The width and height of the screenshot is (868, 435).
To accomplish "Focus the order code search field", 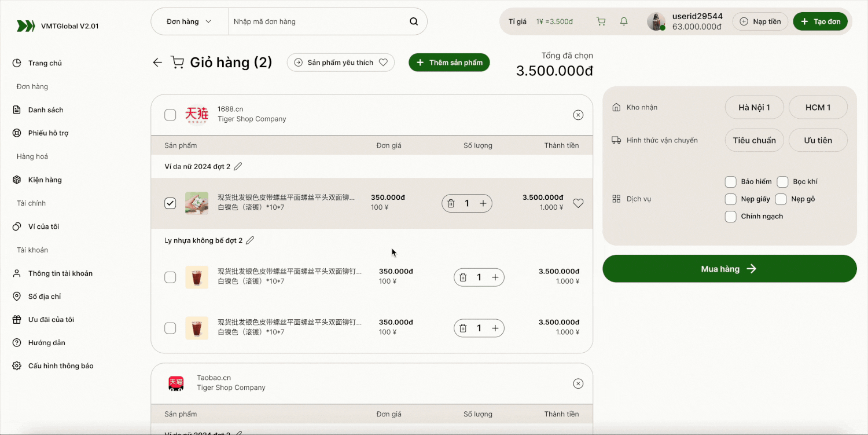I will pyautogui.click(x=318, y=21).
